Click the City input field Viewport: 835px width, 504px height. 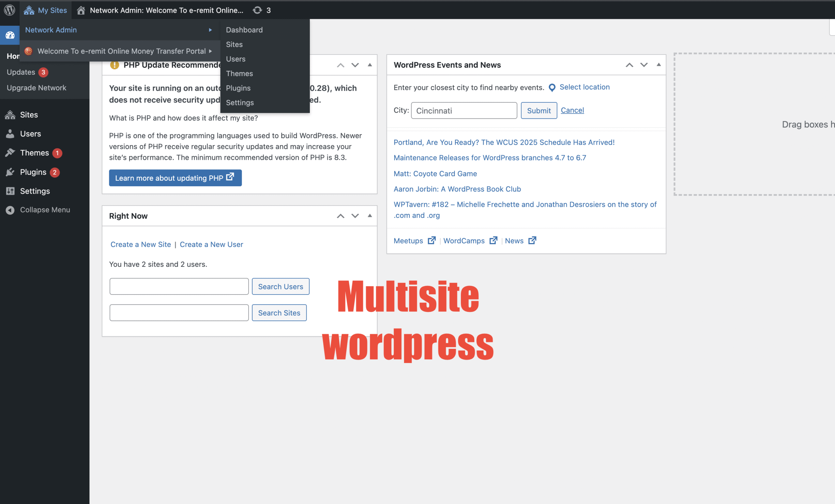pos(464,111)
